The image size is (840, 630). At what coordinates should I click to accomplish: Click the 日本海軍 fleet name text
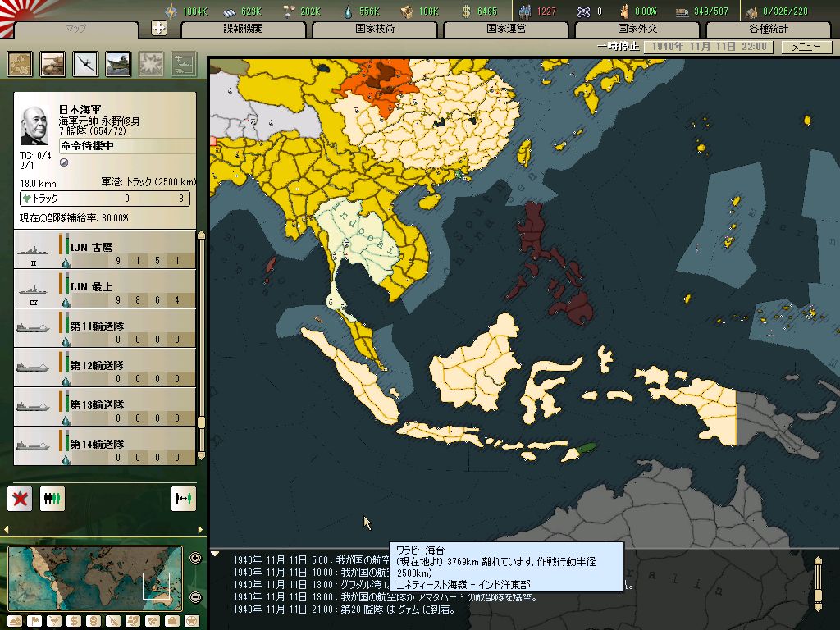(x=80, y=109)
